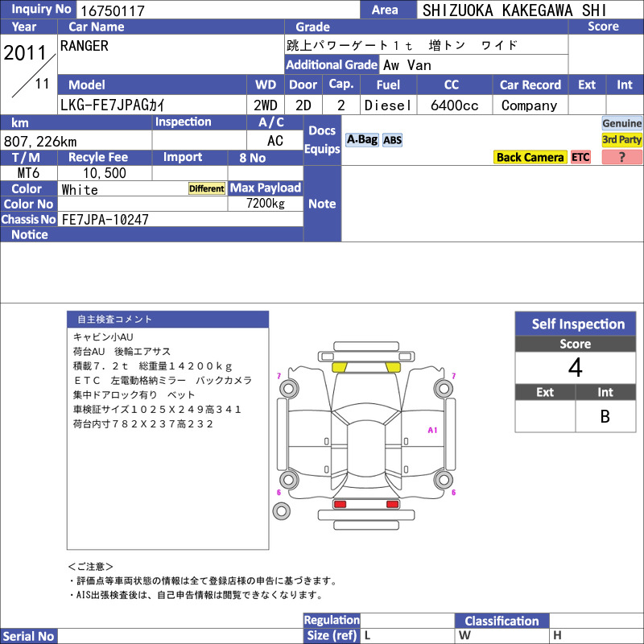Click the spare tire circle on diagram
The height and width of the screenshot is (644, 644).
pyautogui.click(x=281, y=511)
